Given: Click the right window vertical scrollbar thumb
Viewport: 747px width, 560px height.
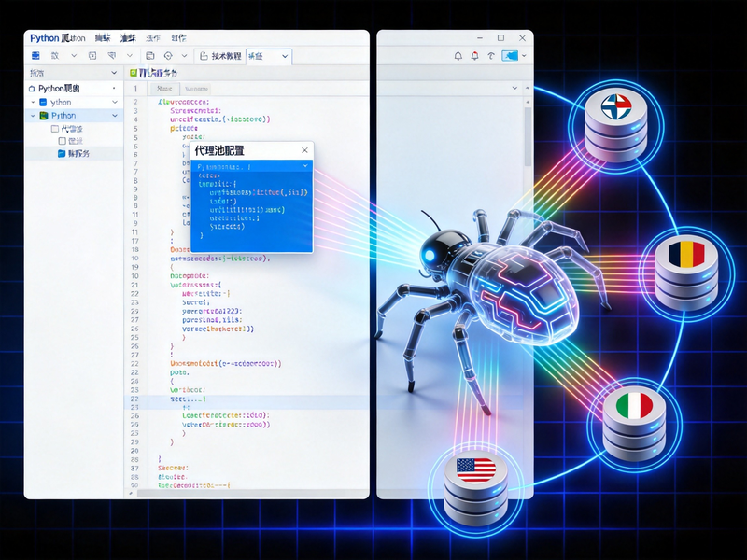Looking at the screenshot, I should 528,137.
